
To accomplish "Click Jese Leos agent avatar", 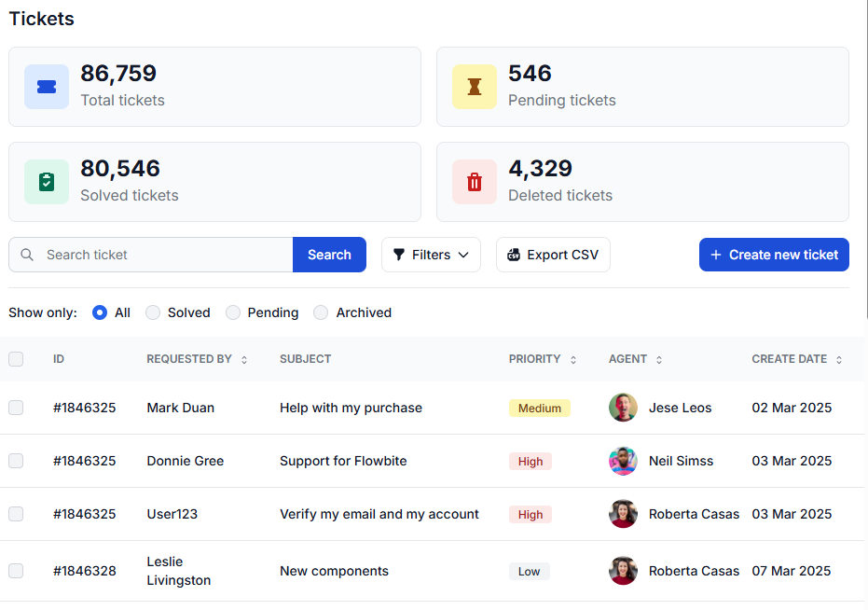I will 623,408.
